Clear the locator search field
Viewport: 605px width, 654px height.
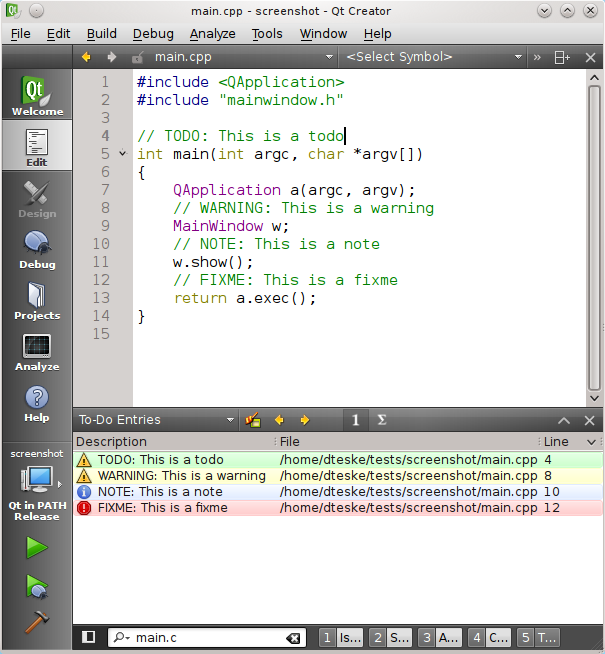[x=293, y=638]
